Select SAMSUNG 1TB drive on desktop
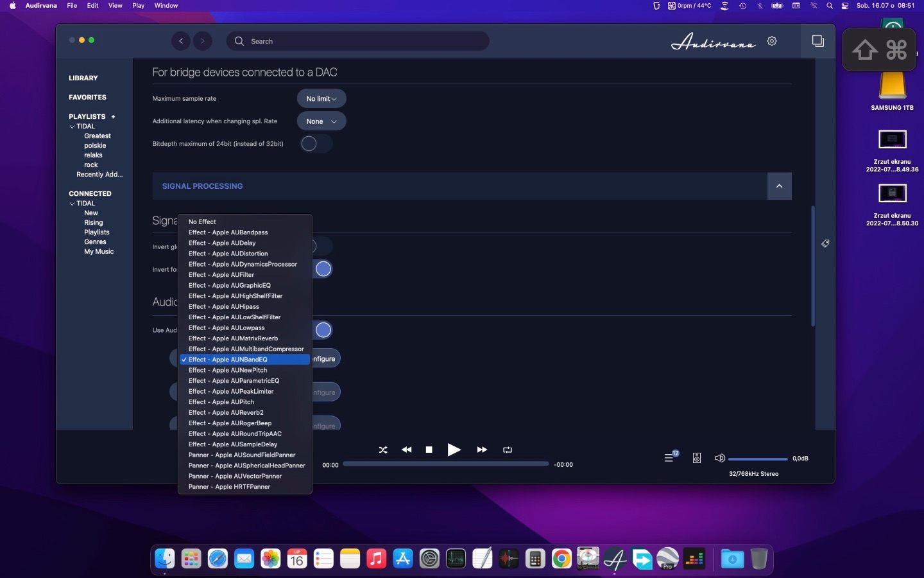924x578 pixels. click(x=892, y=90)
